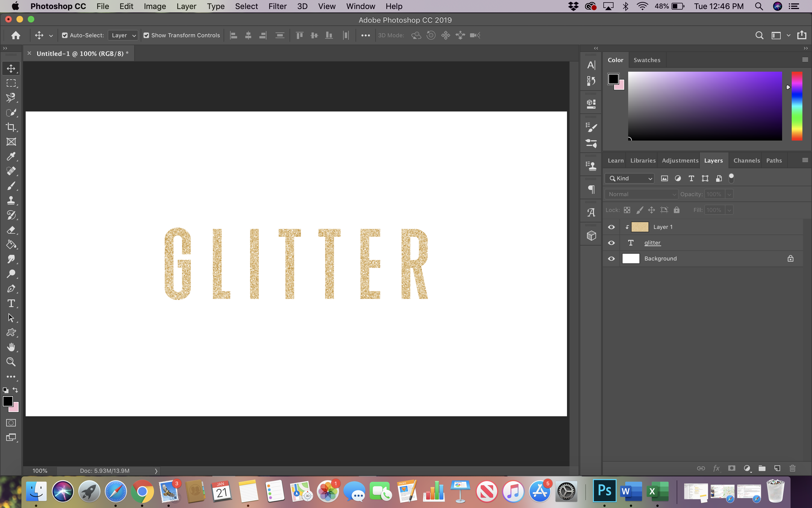Open the Edit Toolbar three-dots menu
Viewport: 812px width, 508px height.
(x=11, y=377)
